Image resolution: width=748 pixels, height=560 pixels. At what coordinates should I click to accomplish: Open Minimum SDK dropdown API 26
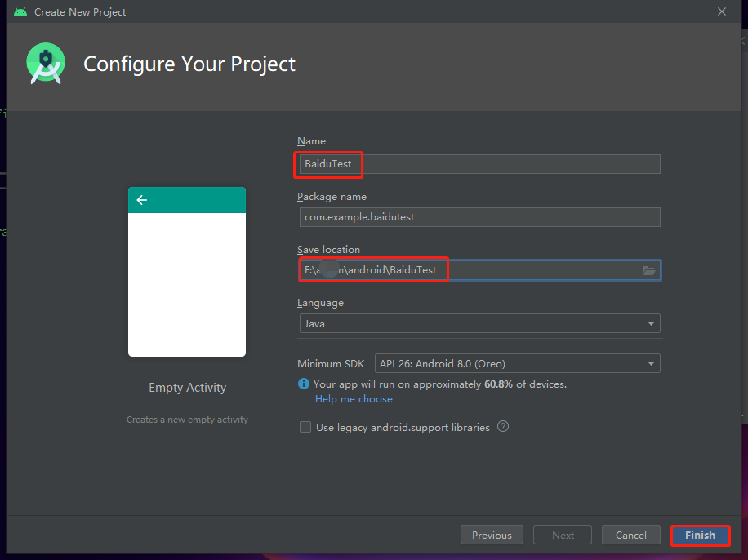tap(518, 363)
